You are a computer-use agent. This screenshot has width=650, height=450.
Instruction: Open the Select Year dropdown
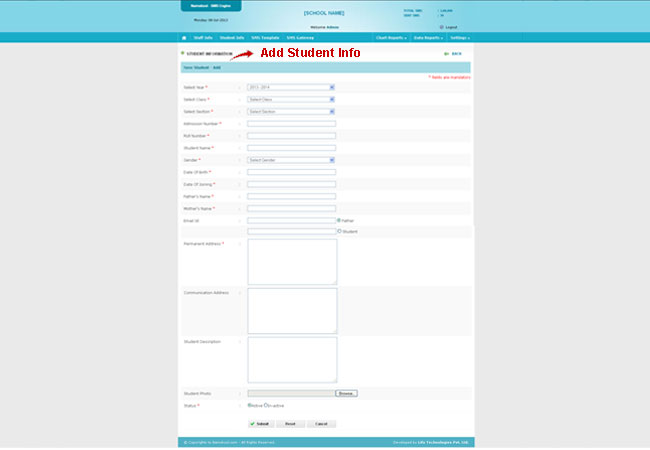click(x=291, y=87)
